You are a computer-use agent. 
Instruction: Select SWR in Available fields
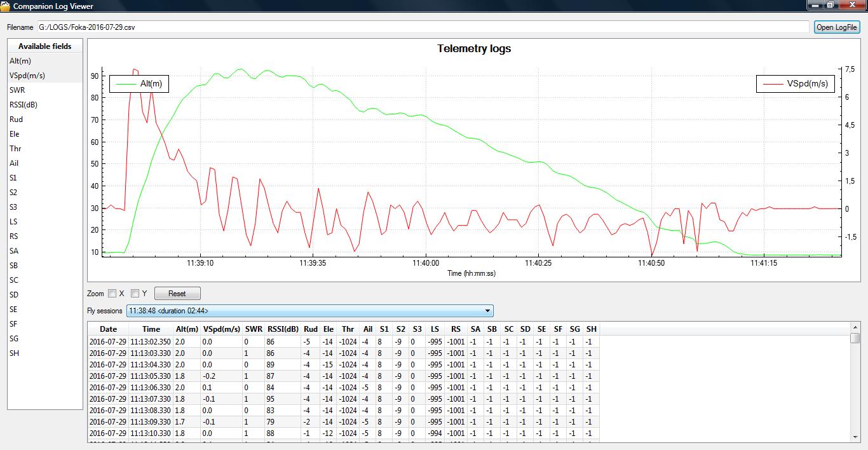coord(45,90)
